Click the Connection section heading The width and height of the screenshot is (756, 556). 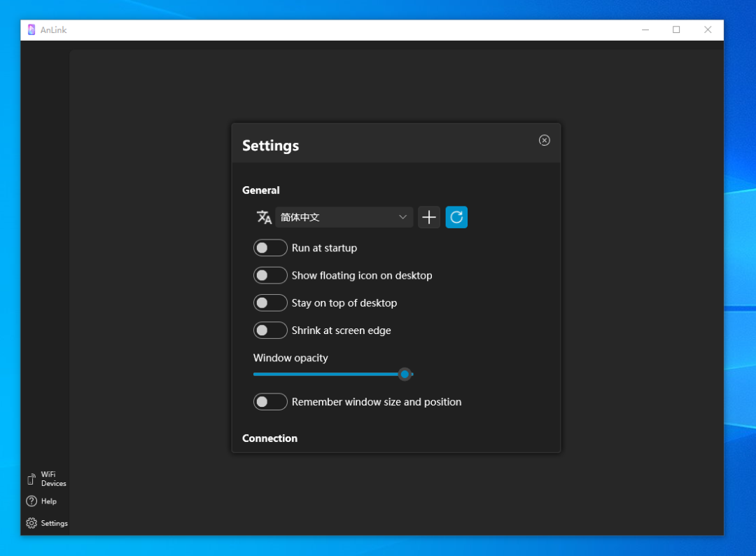click(x=269, y=438)
